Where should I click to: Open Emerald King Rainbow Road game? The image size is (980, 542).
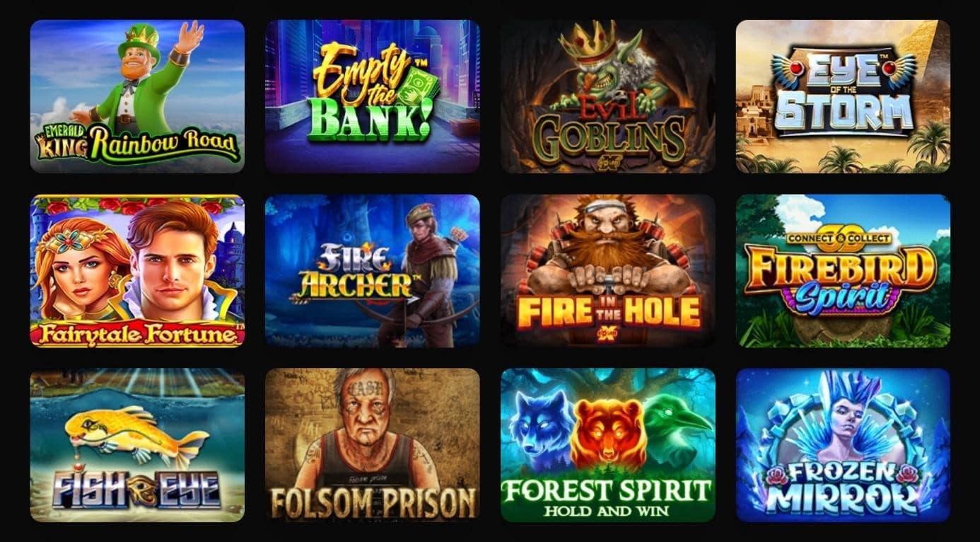pyautogui.click(x=137, y=96)
